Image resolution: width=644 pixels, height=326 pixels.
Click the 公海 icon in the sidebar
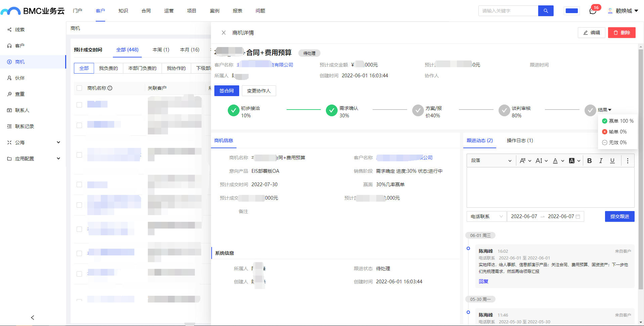(9, 142)
